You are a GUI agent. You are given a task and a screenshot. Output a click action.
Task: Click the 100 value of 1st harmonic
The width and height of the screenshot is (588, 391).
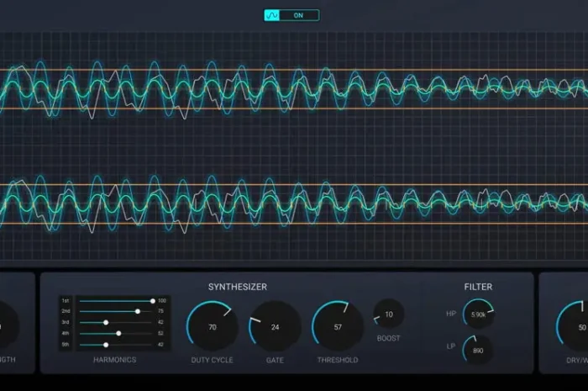click(x=161, y=300)
